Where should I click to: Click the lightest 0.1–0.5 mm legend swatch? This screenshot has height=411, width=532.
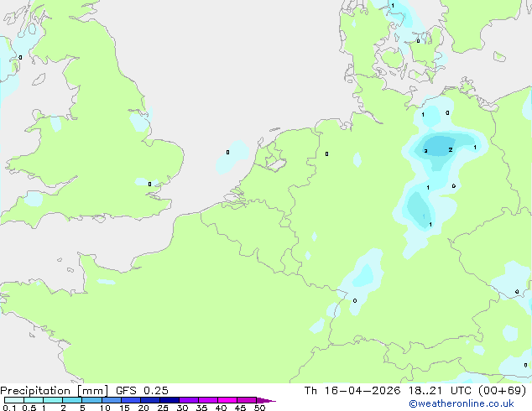[x=14, y=400]
